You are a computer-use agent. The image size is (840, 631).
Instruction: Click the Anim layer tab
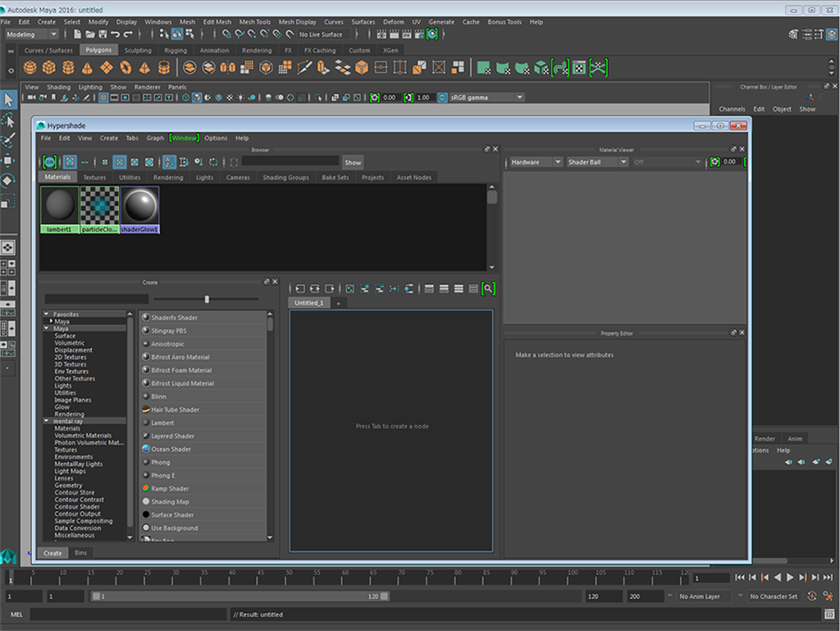pos(794,439)
